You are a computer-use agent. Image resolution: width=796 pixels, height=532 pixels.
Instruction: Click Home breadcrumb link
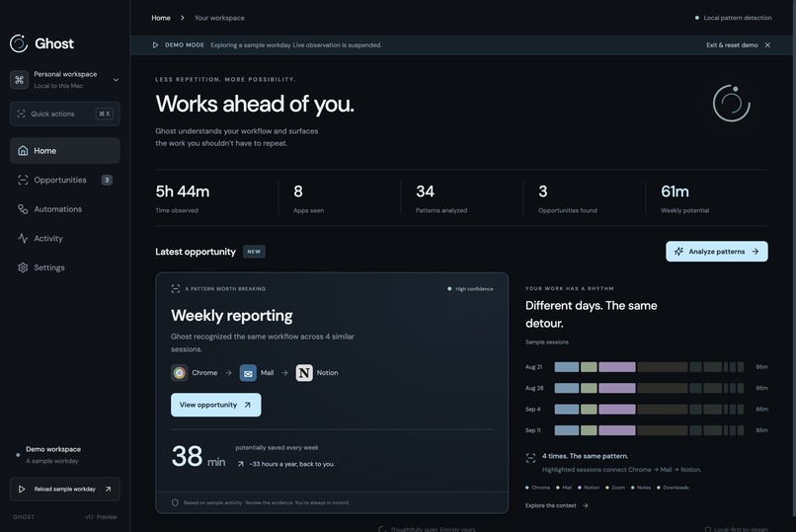click(x=161, y=18)
